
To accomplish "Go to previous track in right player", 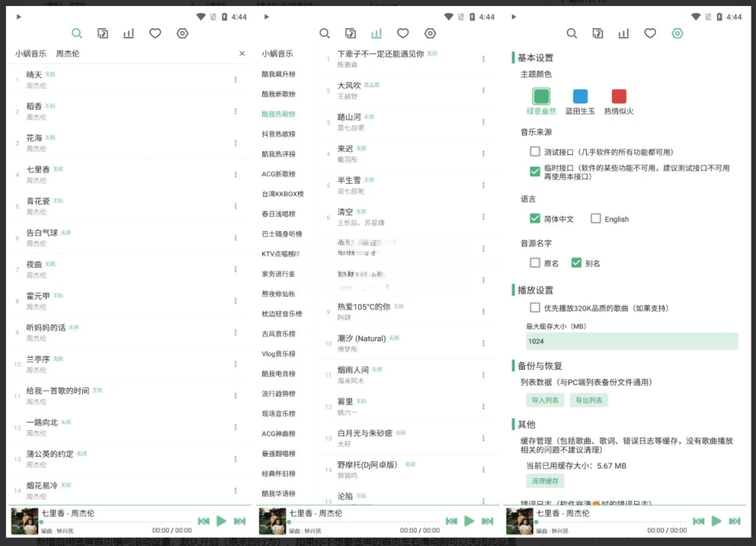I will click(698, 521).
